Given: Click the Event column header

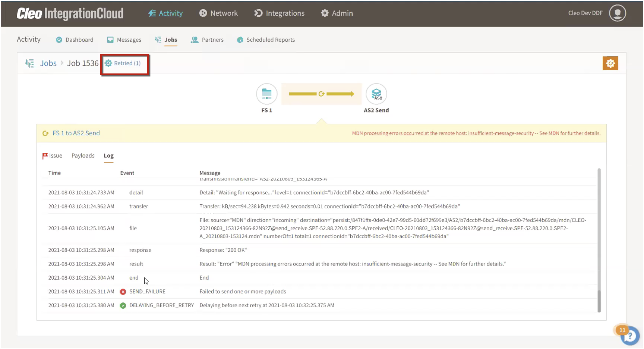Looking at the screenshot, I should tap(127, 173).
